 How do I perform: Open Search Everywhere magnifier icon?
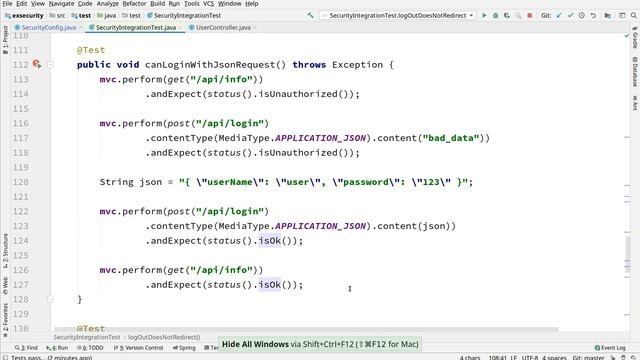(x=633, y=16)
